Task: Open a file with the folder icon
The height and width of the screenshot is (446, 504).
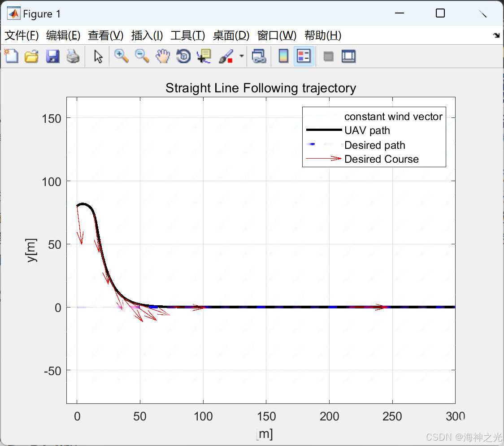Action: [31, 56]
